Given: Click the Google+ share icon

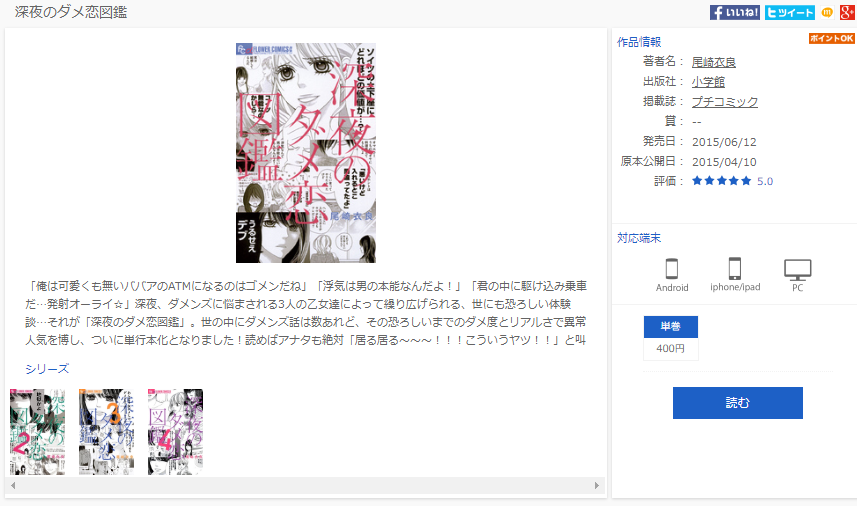Looking at the screenshot, I should pos(847,13).
